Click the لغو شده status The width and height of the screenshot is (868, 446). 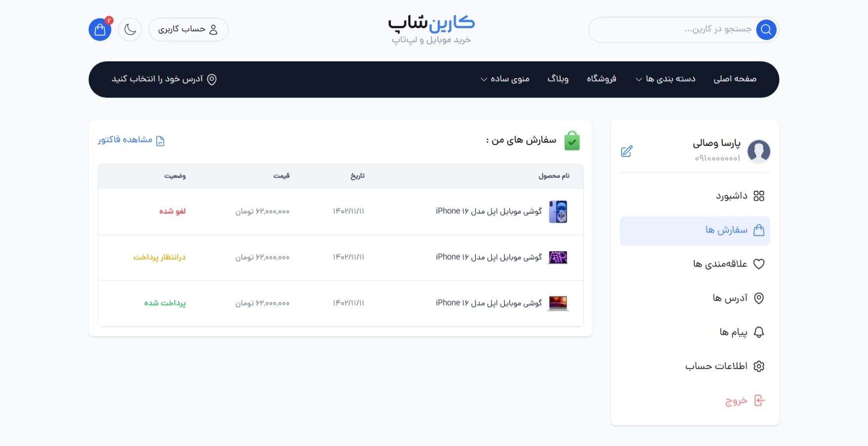[x=172, y=211]
